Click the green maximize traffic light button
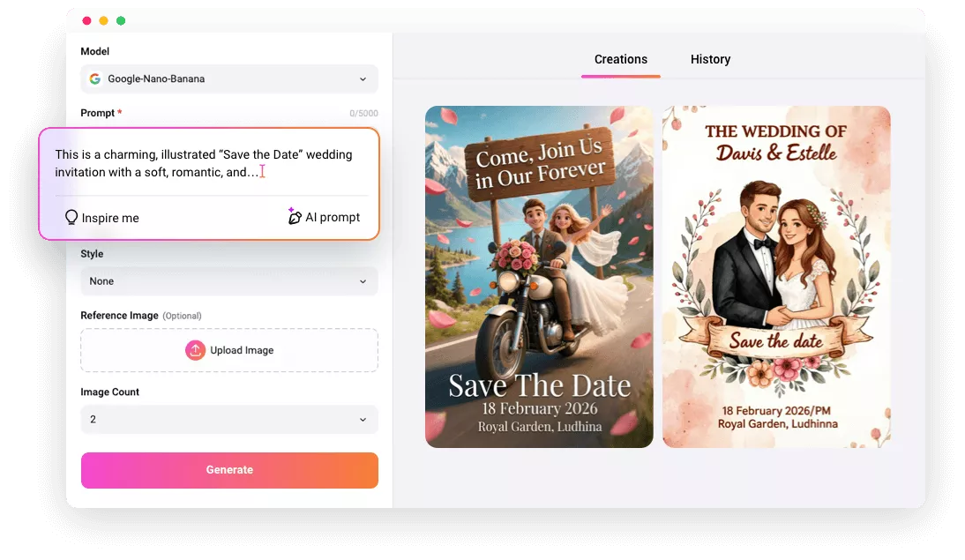 (x=121, y=19)
